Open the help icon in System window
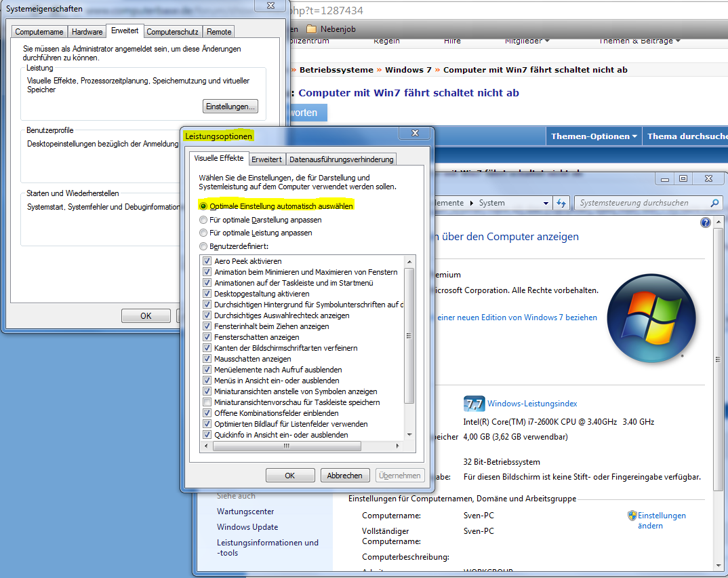Viewport: 728px width, 578px height. point(705,223)
